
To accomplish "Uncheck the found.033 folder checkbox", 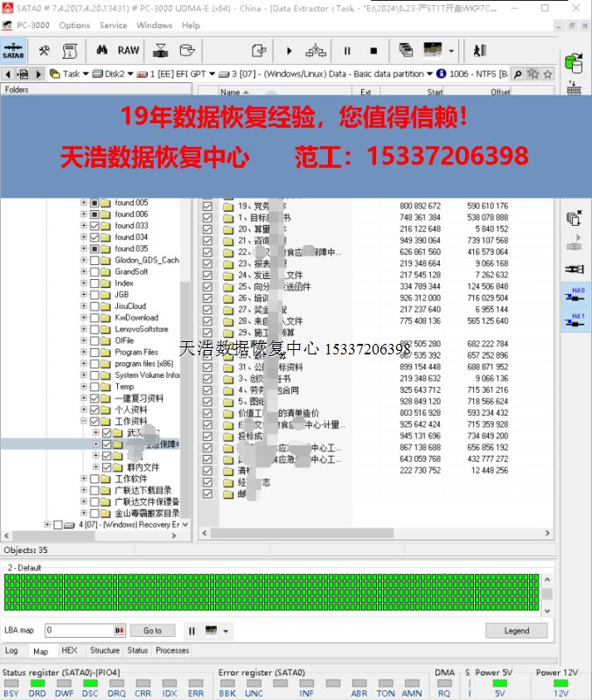I will (x=94, y=226).
